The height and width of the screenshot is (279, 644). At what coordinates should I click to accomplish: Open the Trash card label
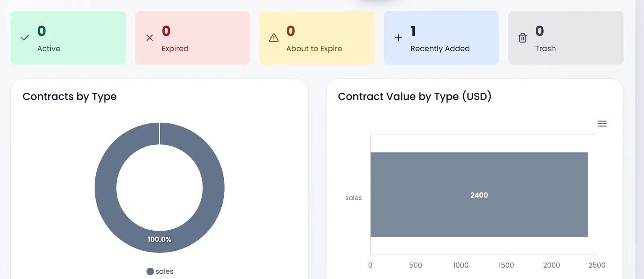[x=545, y=48]
